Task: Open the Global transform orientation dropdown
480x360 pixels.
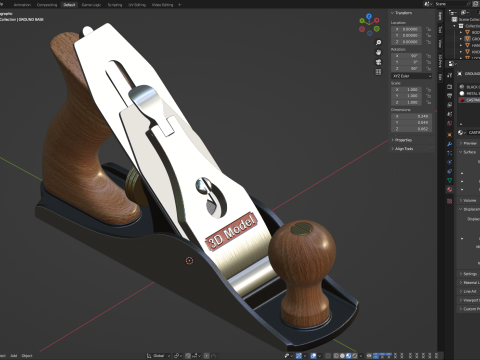Action: (159, 356)
